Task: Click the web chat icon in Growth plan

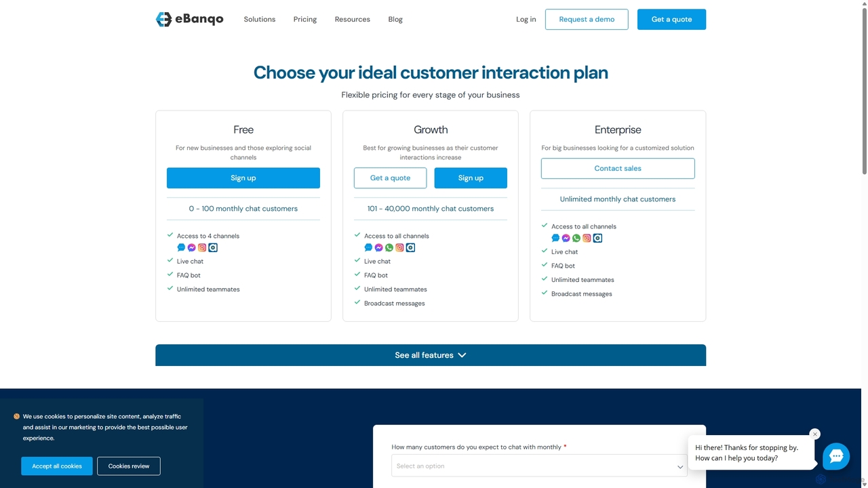Action: point(368,247)
